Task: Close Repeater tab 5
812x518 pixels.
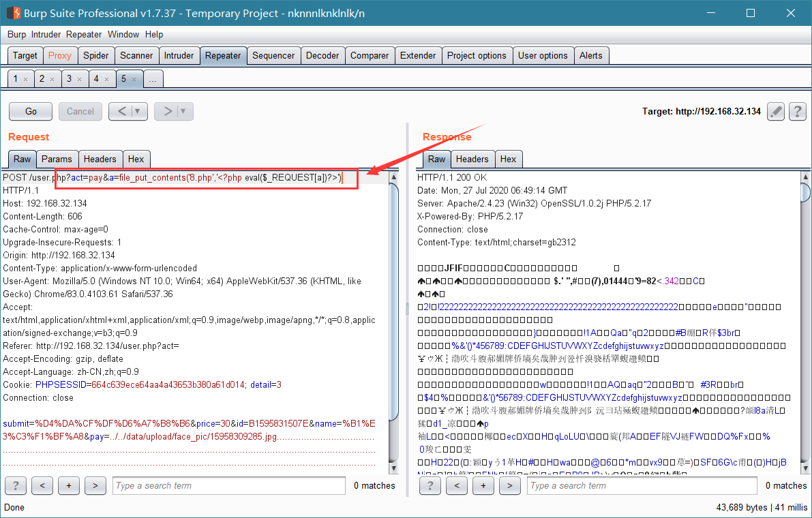Action: 134,79
